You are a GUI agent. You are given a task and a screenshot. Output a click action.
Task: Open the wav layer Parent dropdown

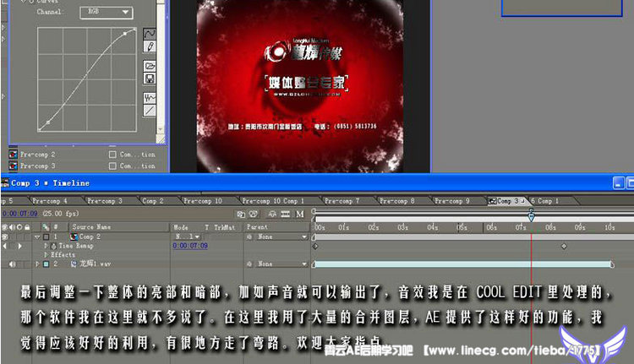click(281, 263)
